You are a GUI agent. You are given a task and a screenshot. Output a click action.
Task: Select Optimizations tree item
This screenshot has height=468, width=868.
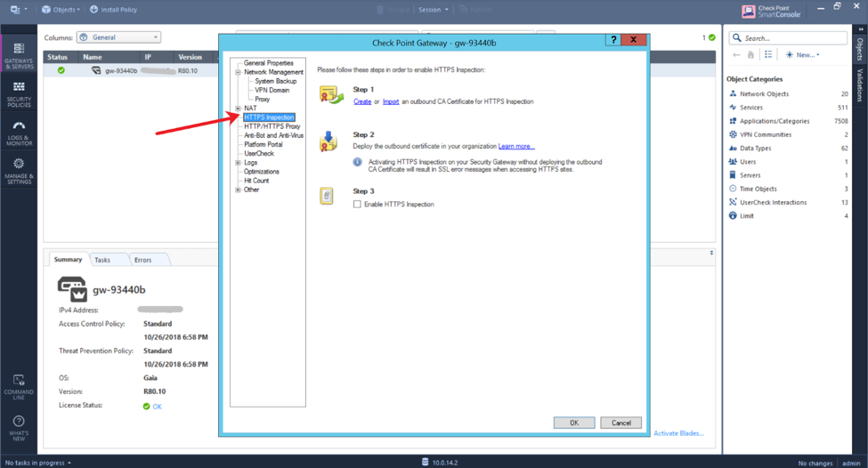pyautogui.click(x=261, y=172)
